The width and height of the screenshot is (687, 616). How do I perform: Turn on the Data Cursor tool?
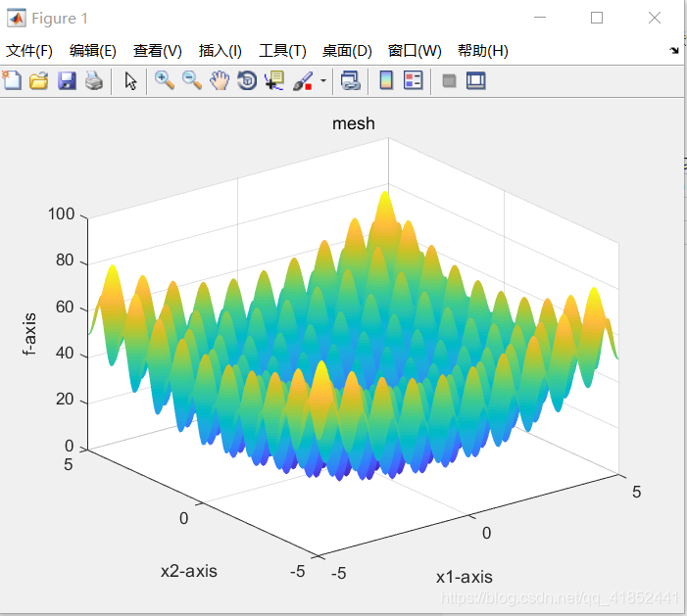(x=274, y=80)
